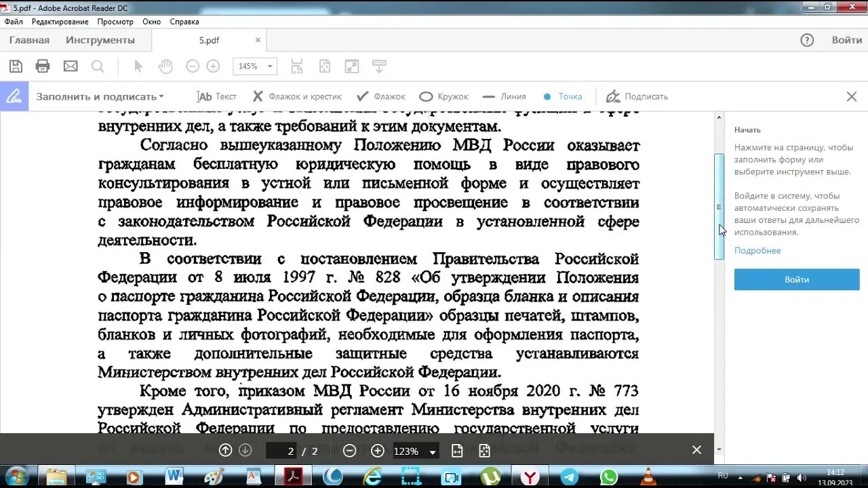Select the Флажок checkmark tool
This screenshot has height=488, width=868.
(380, 96)
